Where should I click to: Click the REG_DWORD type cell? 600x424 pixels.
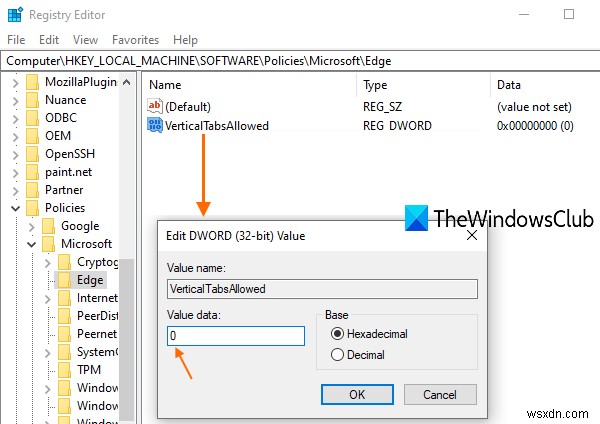pos(397,126)
